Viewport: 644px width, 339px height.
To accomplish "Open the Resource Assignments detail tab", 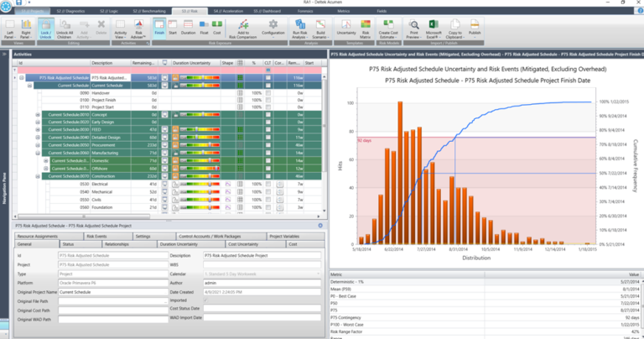I will pos(49,237).
